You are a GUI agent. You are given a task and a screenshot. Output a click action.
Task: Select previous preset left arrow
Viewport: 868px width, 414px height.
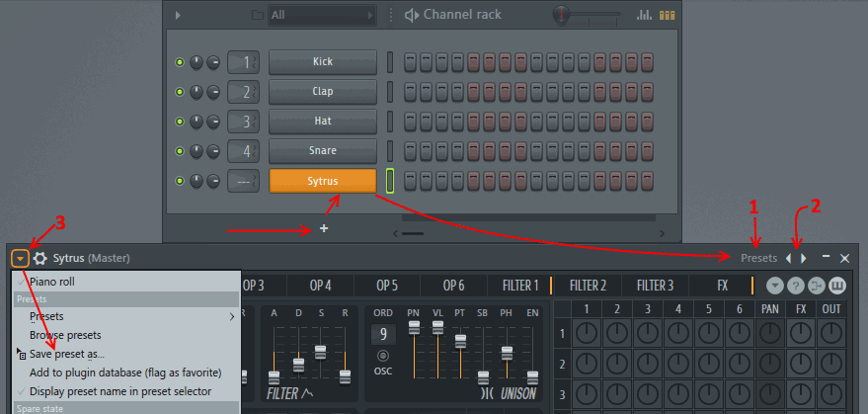pyautogui.click(x=788, y=258)
